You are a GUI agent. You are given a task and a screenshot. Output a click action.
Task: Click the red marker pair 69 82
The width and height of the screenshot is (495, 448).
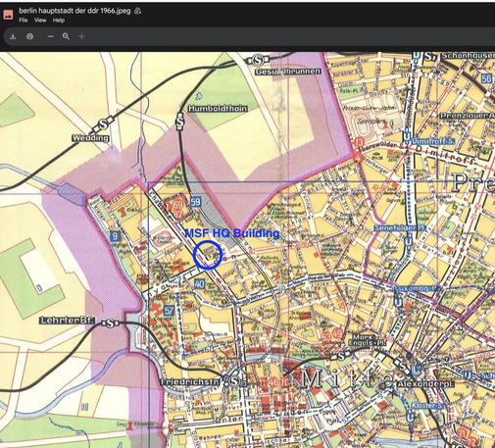pyautogui.click(x=177, y=209)
